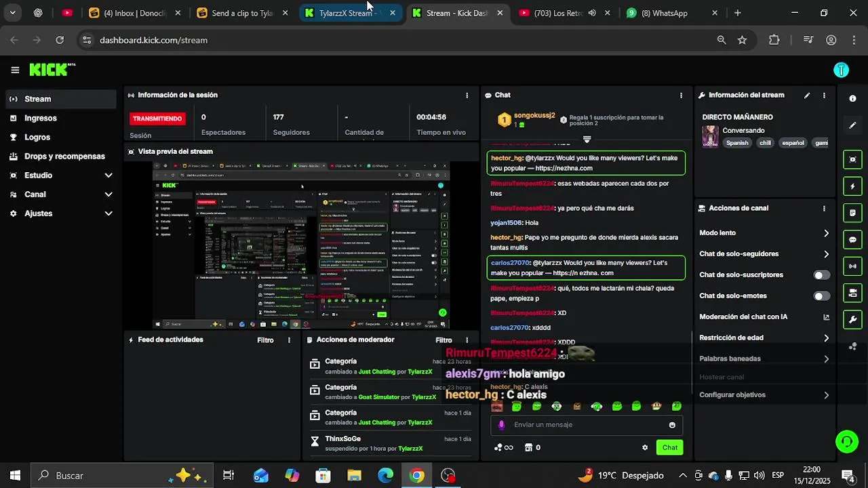Go to Logros in sidebar
This screenshot has height=488, width=868.
pos(61,137)
